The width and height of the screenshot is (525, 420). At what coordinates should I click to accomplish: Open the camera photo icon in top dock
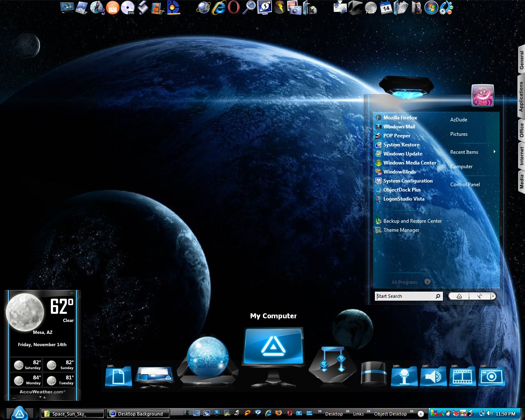coord(294,7)
